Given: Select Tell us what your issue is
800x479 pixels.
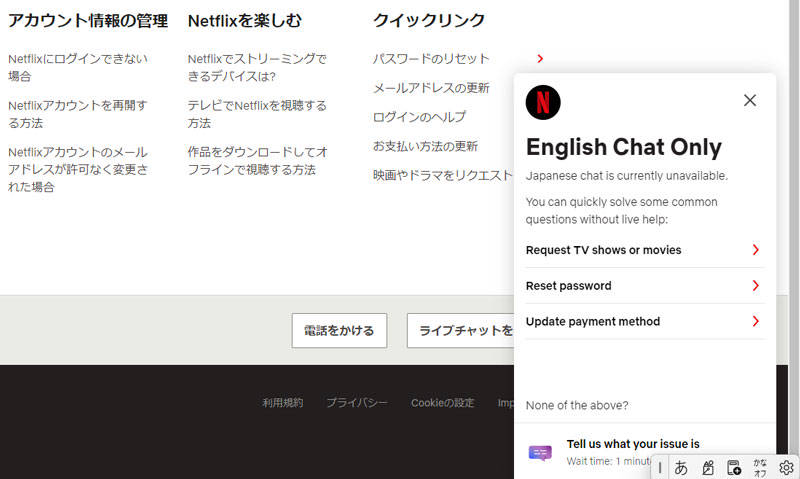Looking at the screenshot, I should point(633,444).
